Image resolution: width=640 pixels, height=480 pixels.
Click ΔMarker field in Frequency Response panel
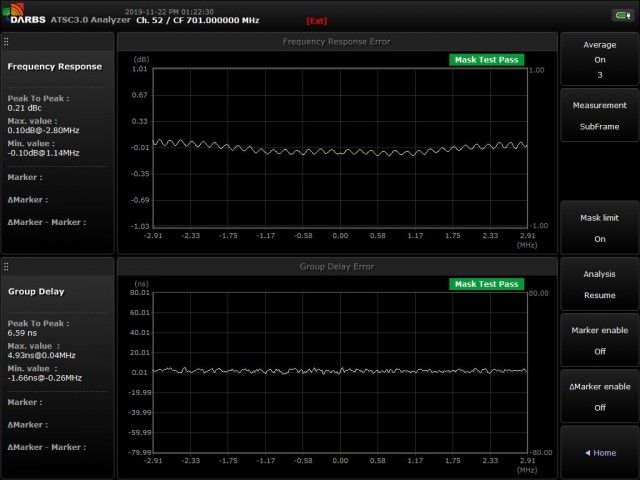click(x=27, y=200)
